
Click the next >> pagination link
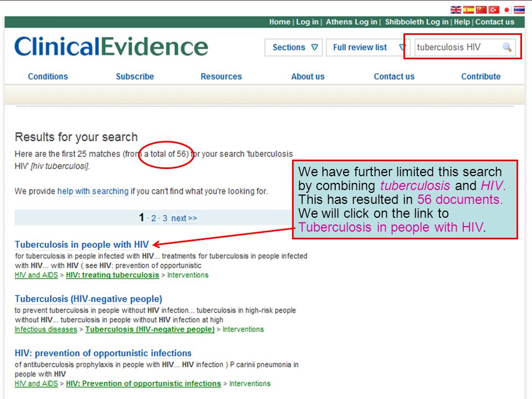[184, 218]
